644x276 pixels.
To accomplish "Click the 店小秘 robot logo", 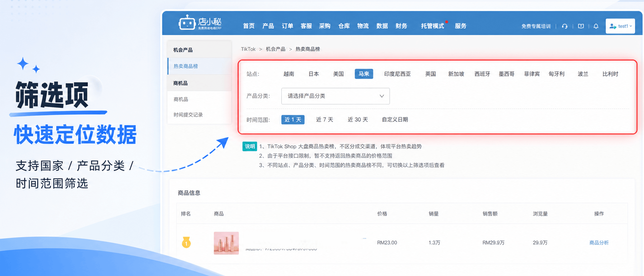I will pyautogui.click(x=200, y=23).
